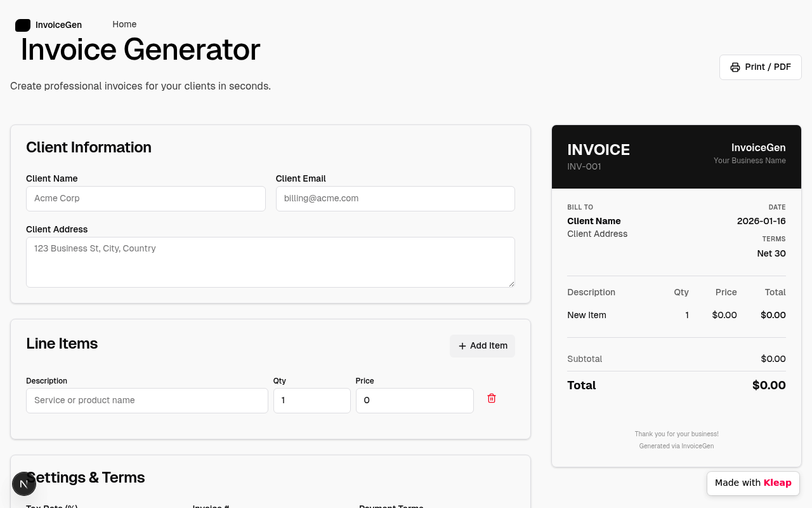Screen dimensions: 812x508
Task: Click the New Item row in preview
Action: tap(587, 315)
